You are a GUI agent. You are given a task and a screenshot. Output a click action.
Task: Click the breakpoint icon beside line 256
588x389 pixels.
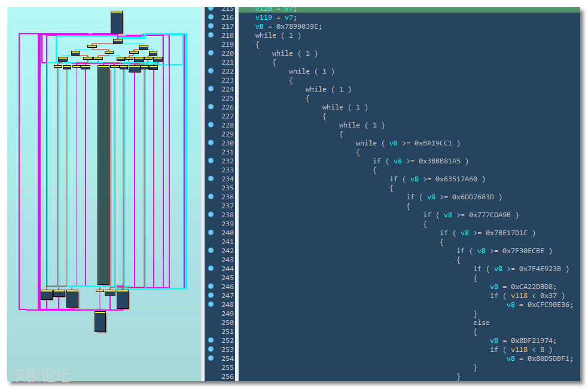(210, 376)
